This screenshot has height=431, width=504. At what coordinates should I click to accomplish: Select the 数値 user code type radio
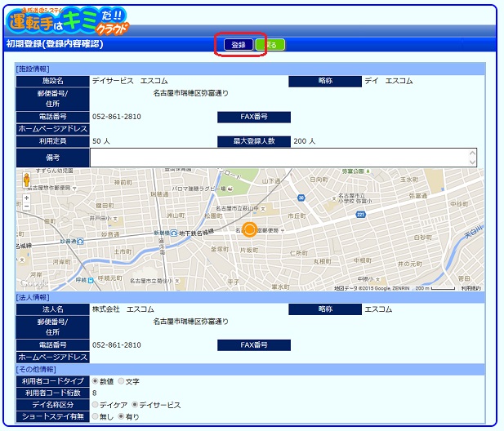tap(95, 381)
